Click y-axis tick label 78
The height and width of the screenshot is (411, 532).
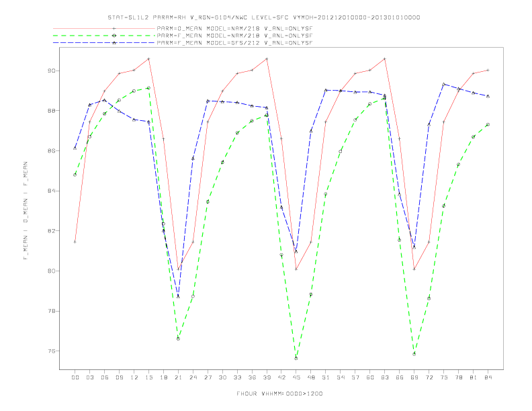click(52, 311)
